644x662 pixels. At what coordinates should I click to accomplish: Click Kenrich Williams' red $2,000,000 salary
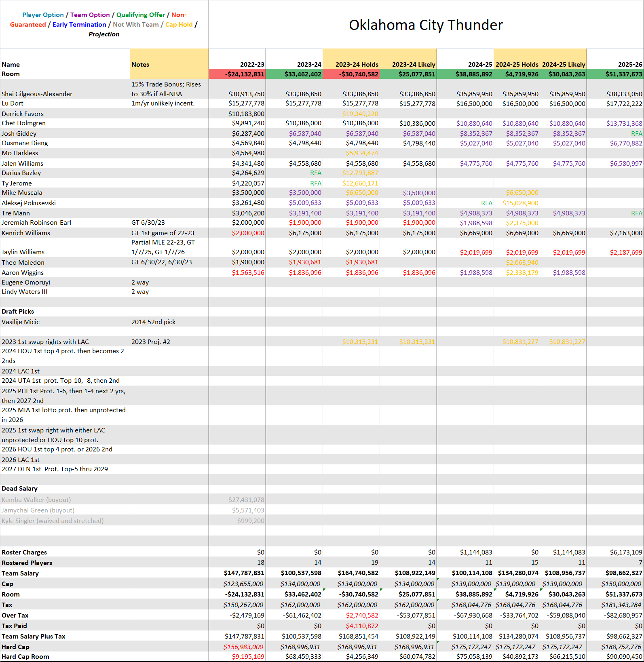click(248, 233)
